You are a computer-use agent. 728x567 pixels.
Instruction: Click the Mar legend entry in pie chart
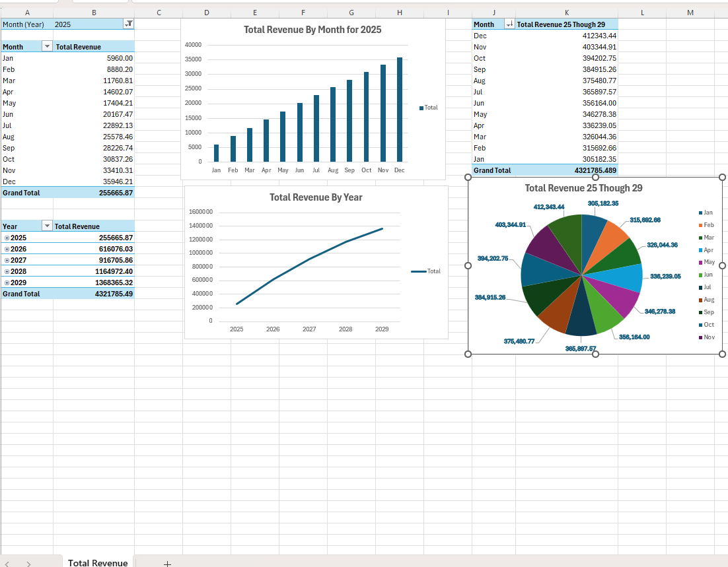tap(706, 238)
